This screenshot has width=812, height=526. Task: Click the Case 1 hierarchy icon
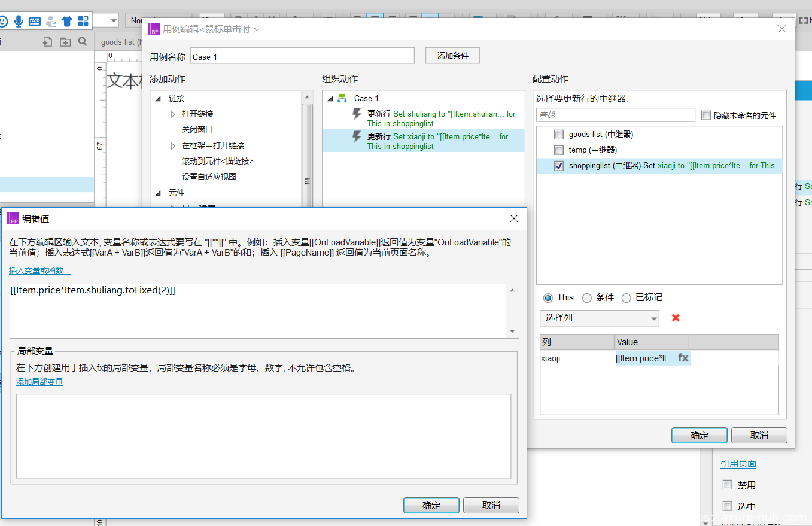pyautogui.click(x=342, y=98)
